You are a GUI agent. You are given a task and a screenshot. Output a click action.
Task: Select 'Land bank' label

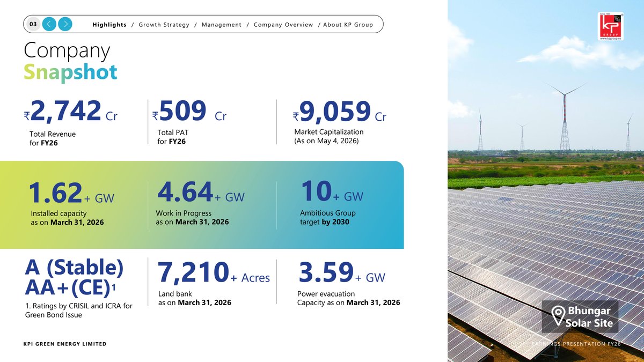(175, 294)
